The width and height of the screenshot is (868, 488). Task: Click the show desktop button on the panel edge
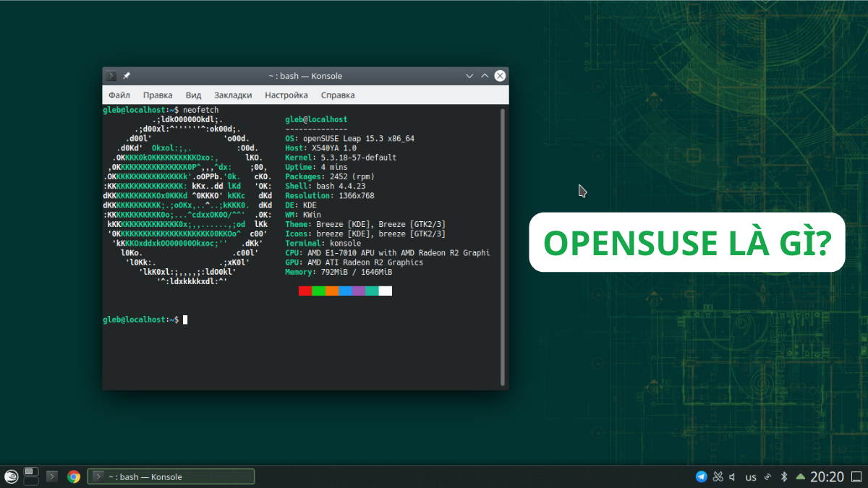coord(856,476)
